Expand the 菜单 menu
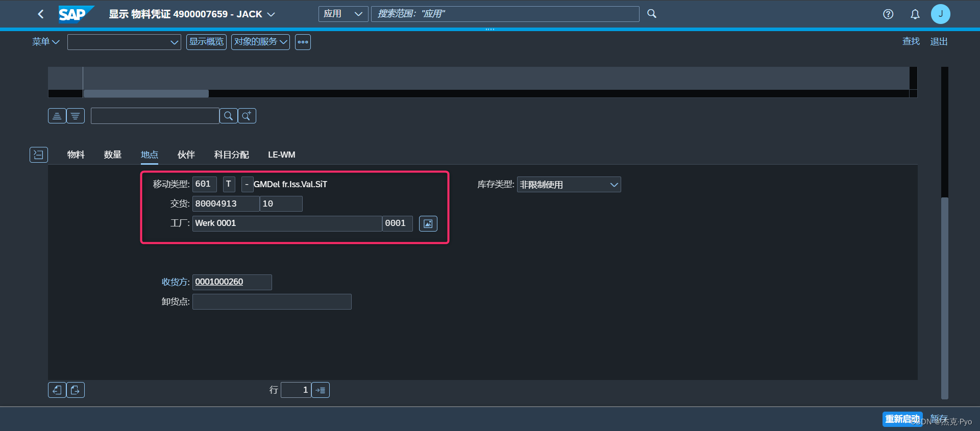Viewport: 980px width, 431px height. coord(45,42)
